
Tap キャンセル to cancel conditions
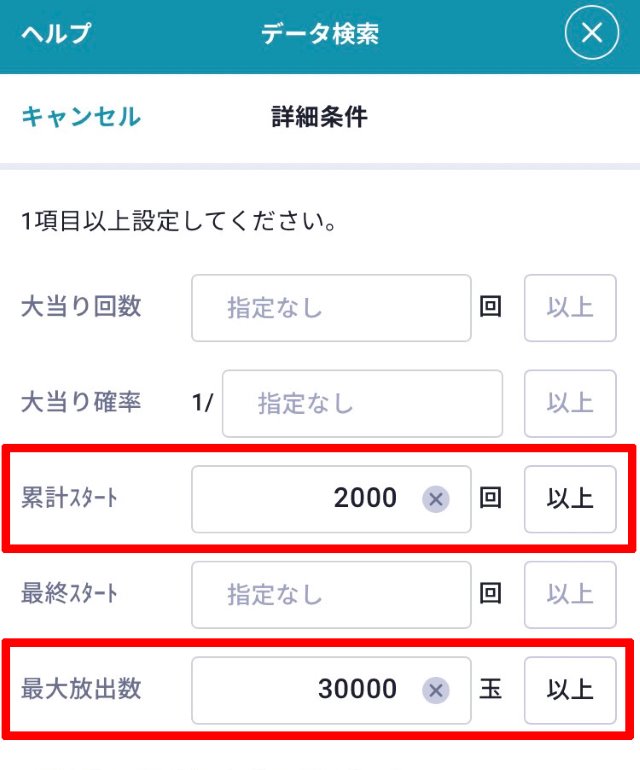coord(81,117)
